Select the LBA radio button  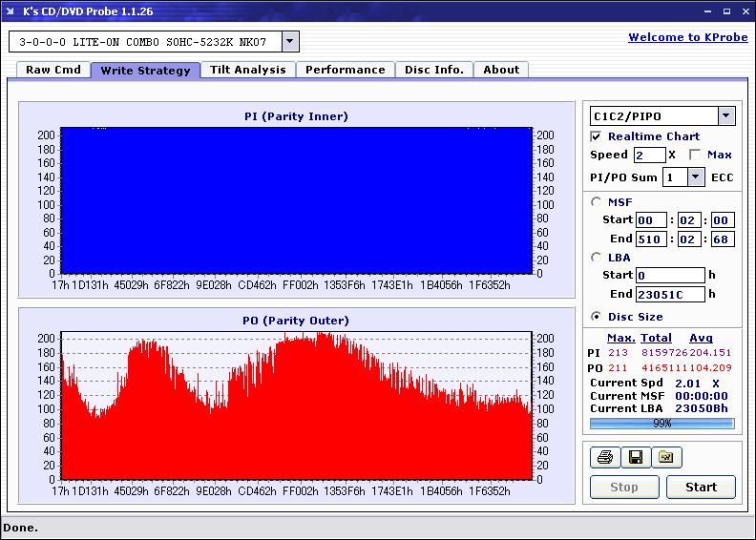pyautogui.click(x=597, y=257)
